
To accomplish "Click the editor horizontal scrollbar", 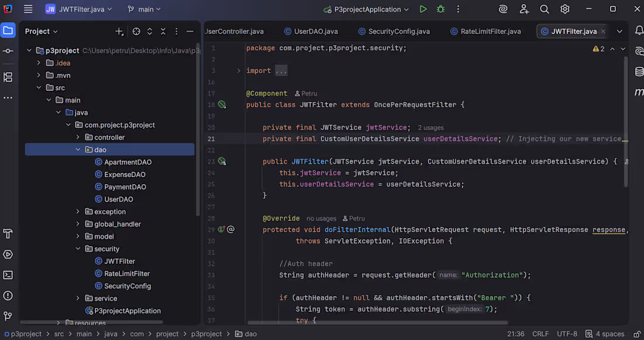I will point(378,323).
